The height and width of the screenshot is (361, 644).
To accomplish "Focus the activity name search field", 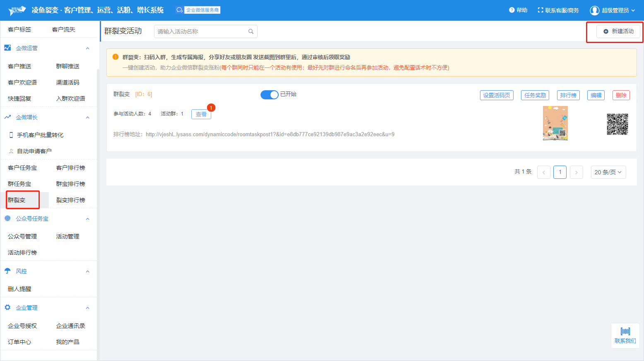I will click(x=201, y=31).
